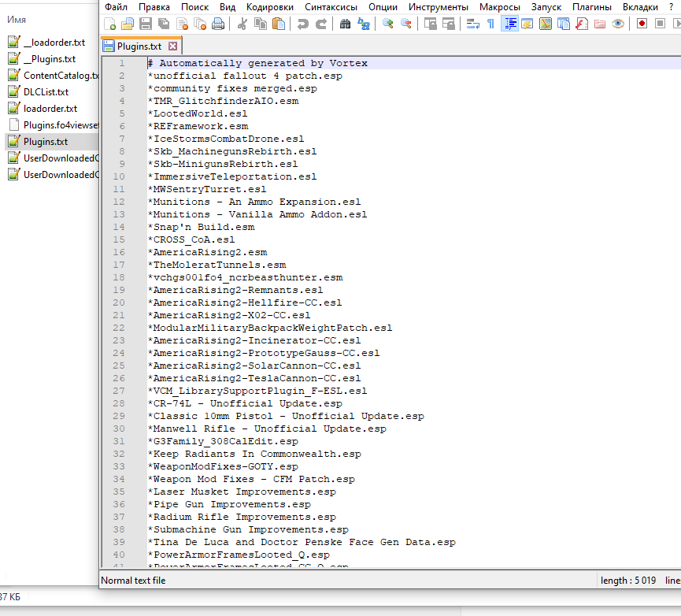Select _loadorder.txt in the file list
Viewport: 681px width, 616px height.
(54, 42)
